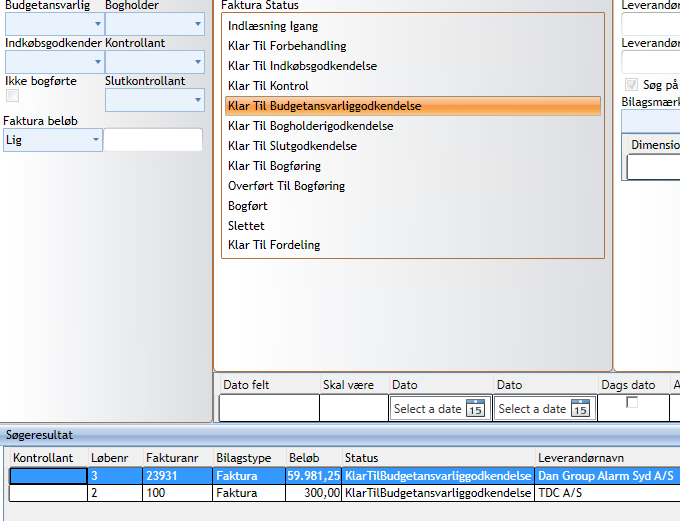Screen dimensions: 680x521
Task: Click the Dato felt column header
Action: pyautogui.click(x=269, y=385)
